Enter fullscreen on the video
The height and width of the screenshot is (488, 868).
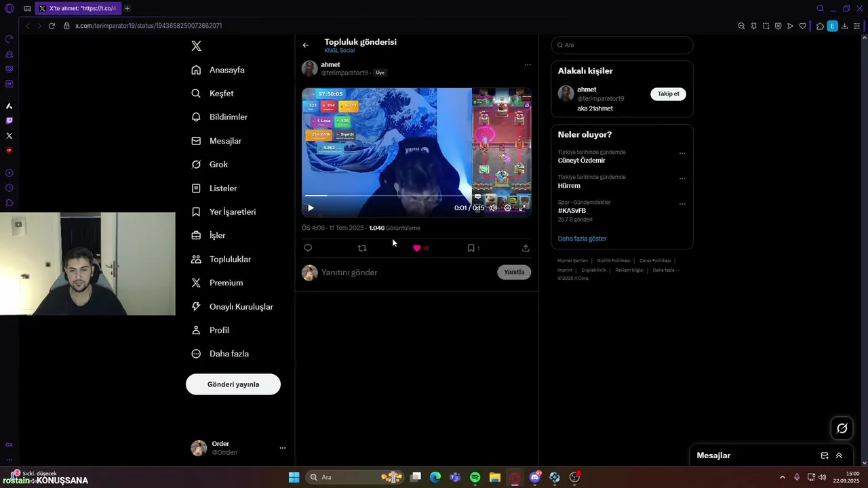point(521,208)
